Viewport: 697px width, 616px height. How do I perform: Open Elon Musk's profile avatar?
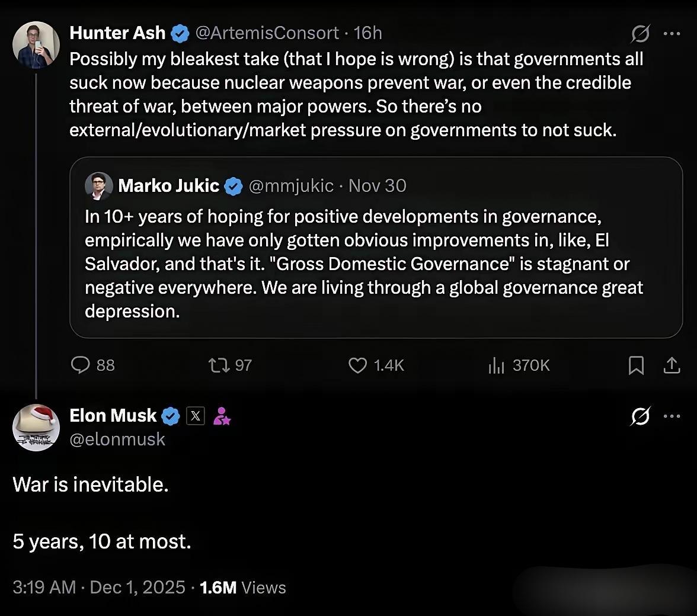pos(36,428)
